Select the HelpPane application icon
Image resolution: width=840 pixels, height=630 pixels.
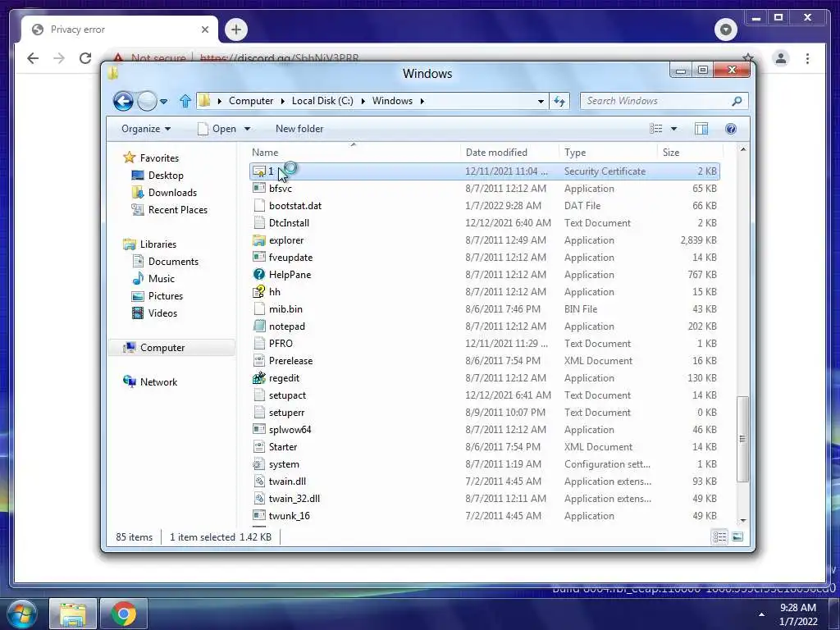(x=258, y=274)
